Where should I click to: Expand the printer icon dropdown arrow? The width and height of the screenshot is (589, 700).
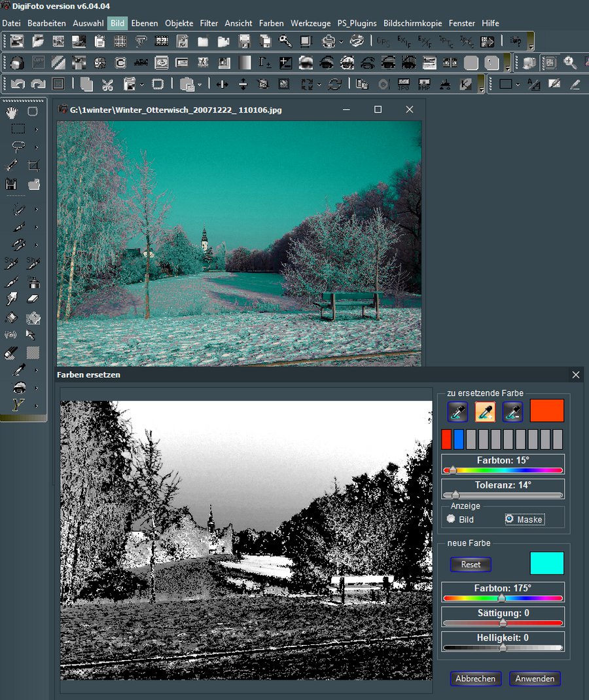[x=341, y=42]
